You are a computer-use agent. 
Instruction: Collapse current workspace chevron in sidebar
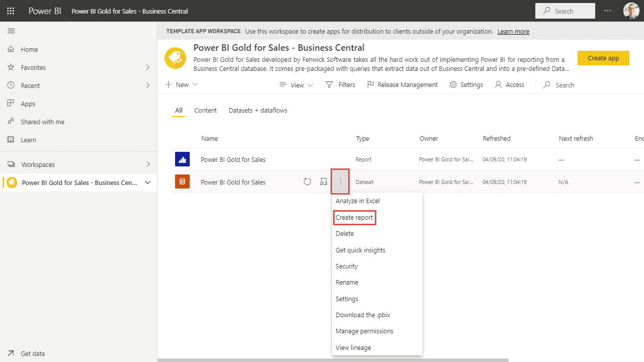coord(147,183)
